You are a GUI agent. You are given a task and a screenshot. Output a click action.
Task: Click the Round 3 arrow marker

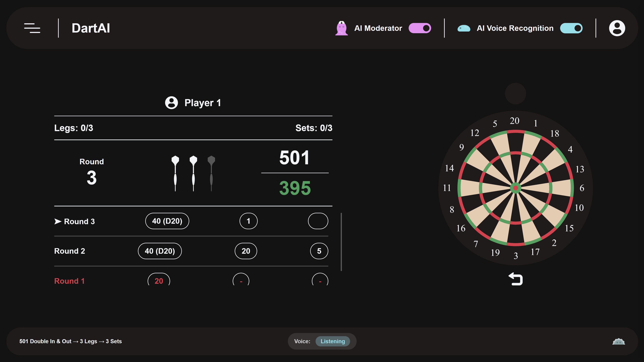(58, 221)
